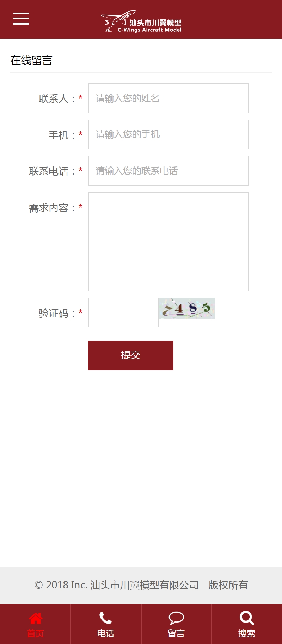Go to home via the house icon
Screen dimensions: 282x644
pyautogui.click(x=35, y=618)
